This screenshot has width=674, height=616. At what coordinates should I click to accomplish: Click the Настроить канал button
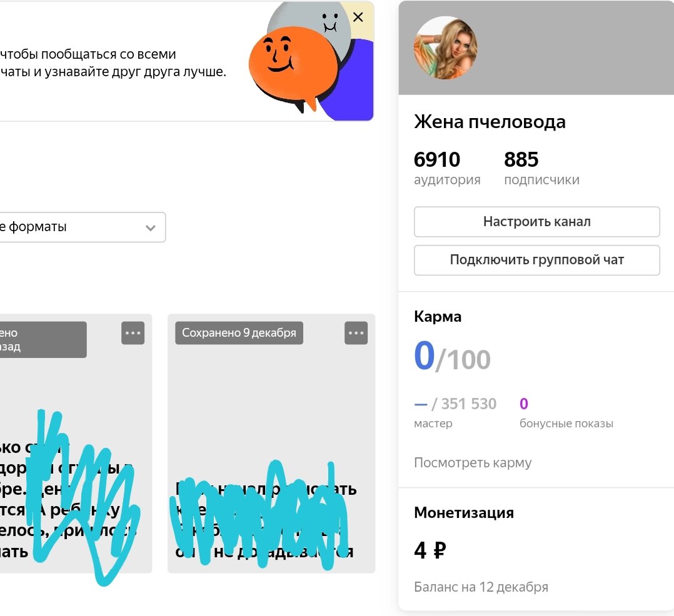point(537,222)
